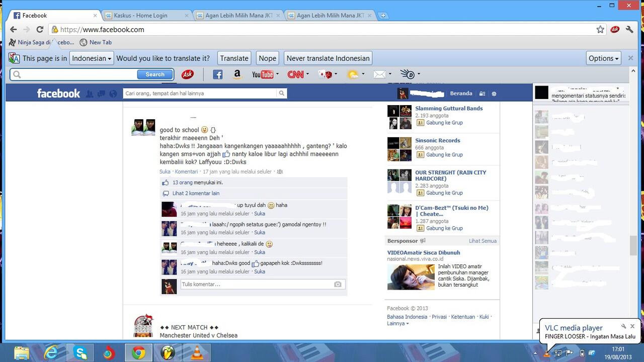Open the Chrome wrench menu
The width and height of the screenshot is (644, 362).
click(629, 30)
